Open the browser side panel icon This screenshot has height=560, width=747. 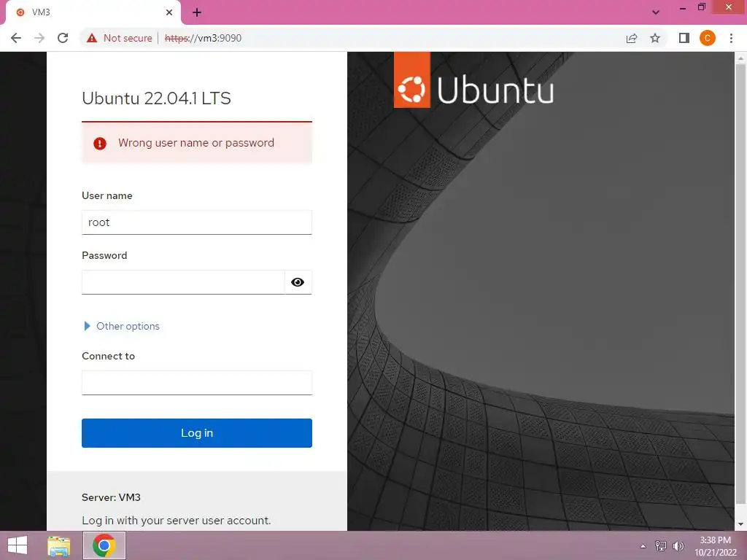point(684,38)
